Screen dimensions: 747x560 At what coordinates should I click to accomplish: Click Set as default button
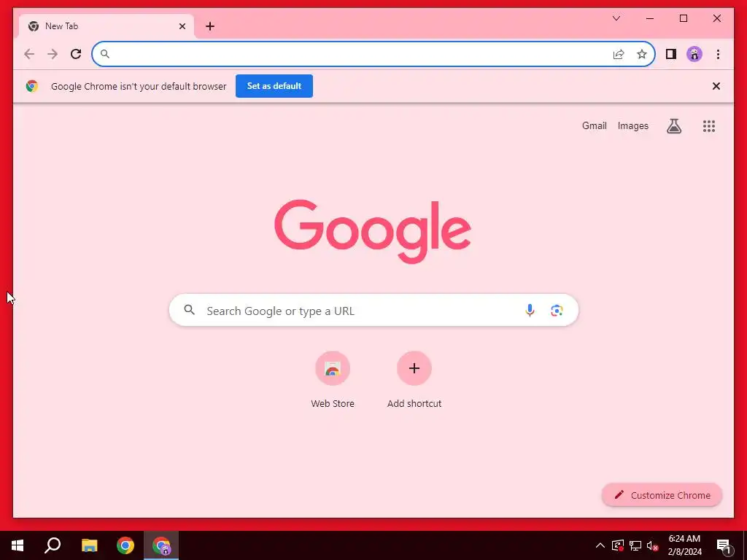[274, 86]
